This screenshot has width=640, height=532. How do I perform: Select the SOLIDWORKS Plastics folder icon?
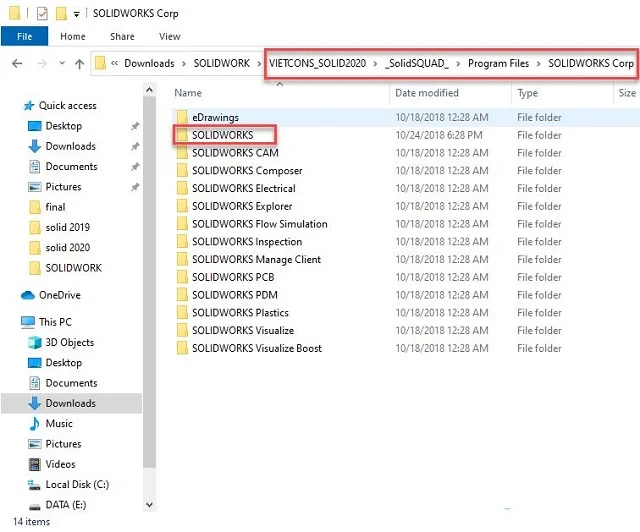click(x=182, y=313)
